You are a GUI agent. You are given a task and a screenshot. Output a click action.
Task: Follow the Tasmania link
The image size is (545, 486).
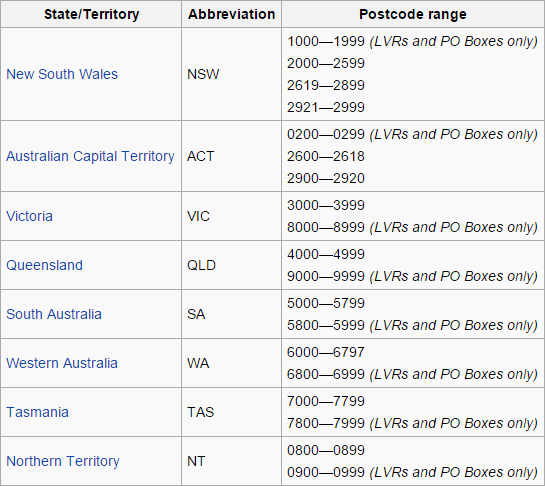38,412
